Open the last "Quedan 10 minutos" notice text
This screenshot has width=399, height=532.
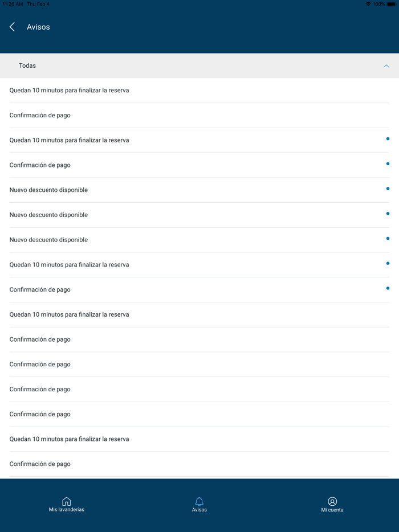coord(70,439)
